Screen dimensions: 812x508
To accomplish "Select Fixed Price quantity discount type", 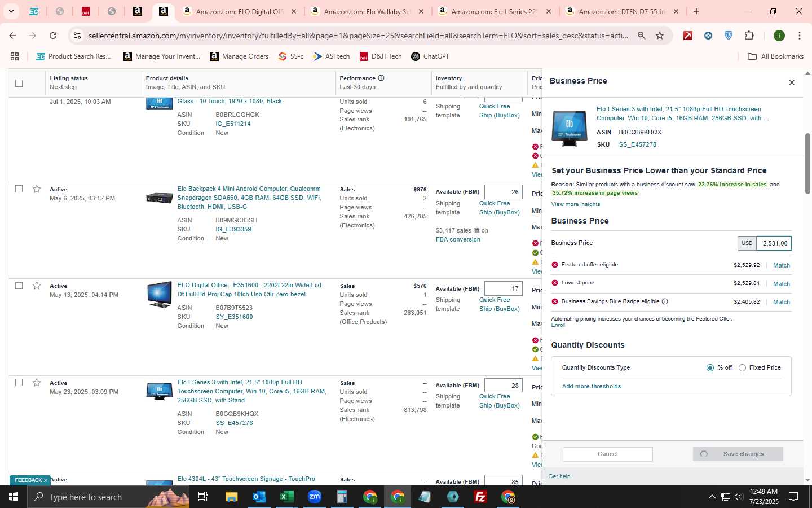I will [742, 367].
